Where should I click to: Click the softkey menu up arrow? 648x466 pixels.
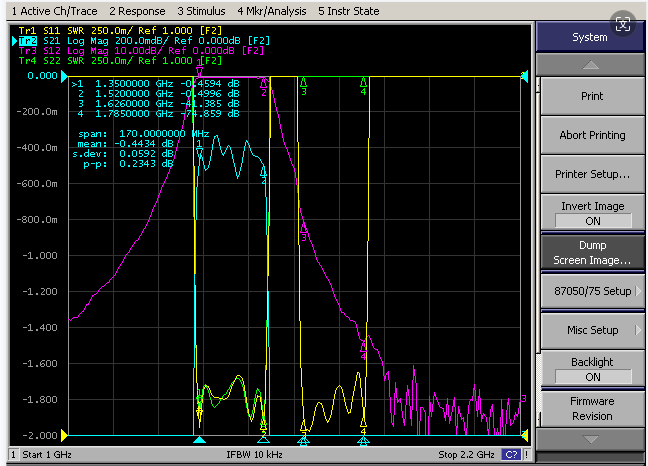(591, 65)
